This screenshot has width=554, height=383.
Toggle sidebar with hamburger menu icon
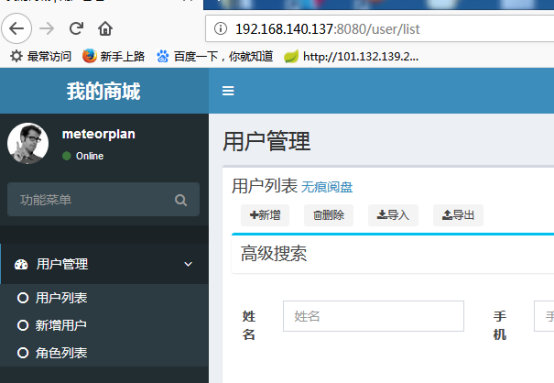(228, 91)
